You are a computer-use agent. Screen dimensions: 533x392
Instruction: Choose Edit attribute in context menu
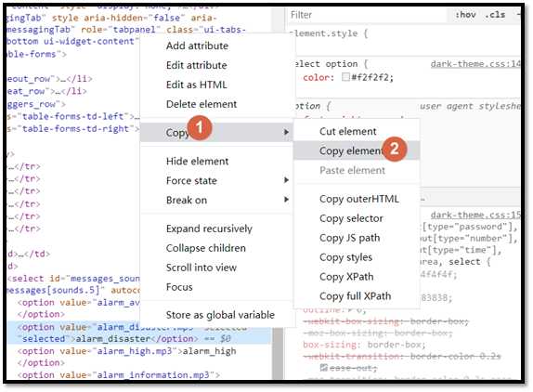[x=197, y=65]
